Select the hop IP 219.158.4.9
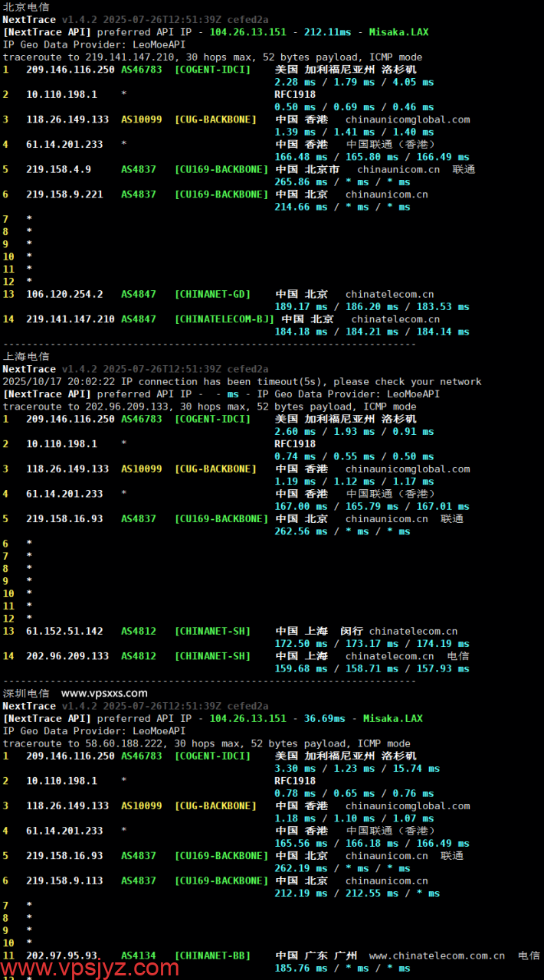544x980 pixels. pyautogui.click(x=58, y=169)
